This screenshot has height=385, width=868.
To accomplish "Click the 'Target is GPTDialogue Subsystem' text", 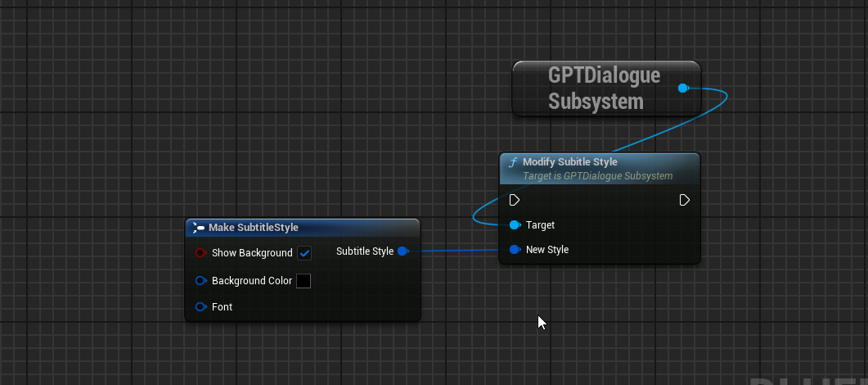I will [598, 176].
